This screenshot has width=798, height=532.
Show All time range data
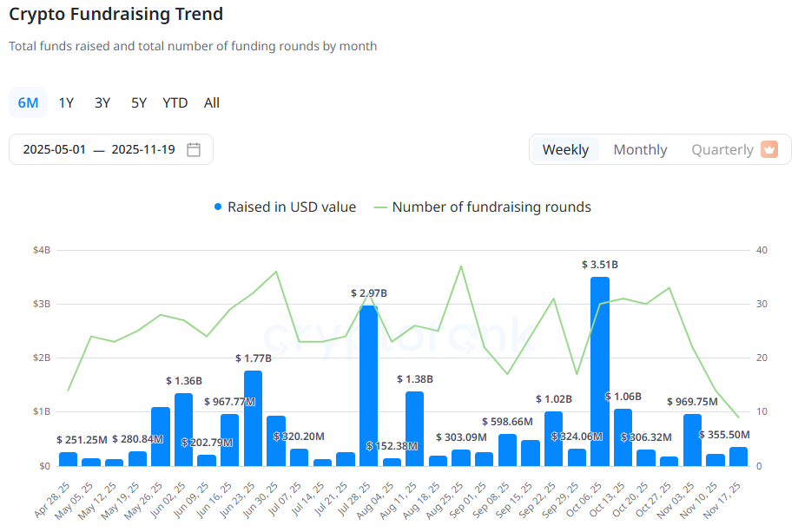(x=212, y=102)
